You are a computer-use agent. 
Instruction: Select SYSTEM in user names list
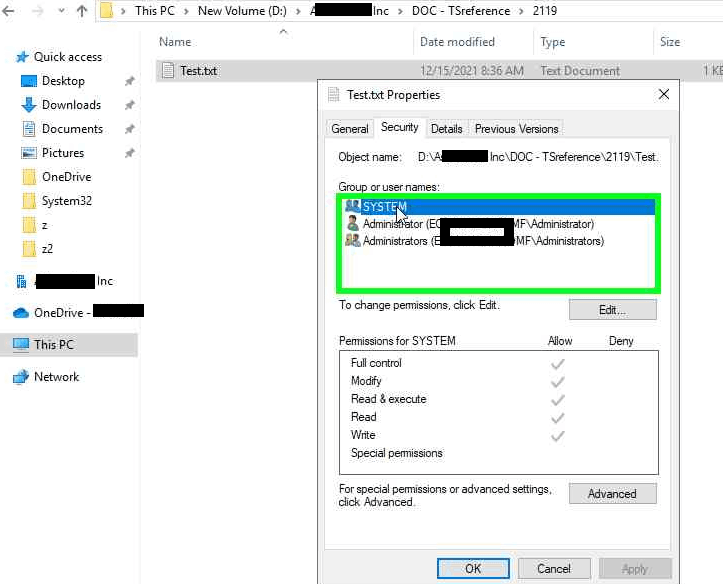[499, 206]
